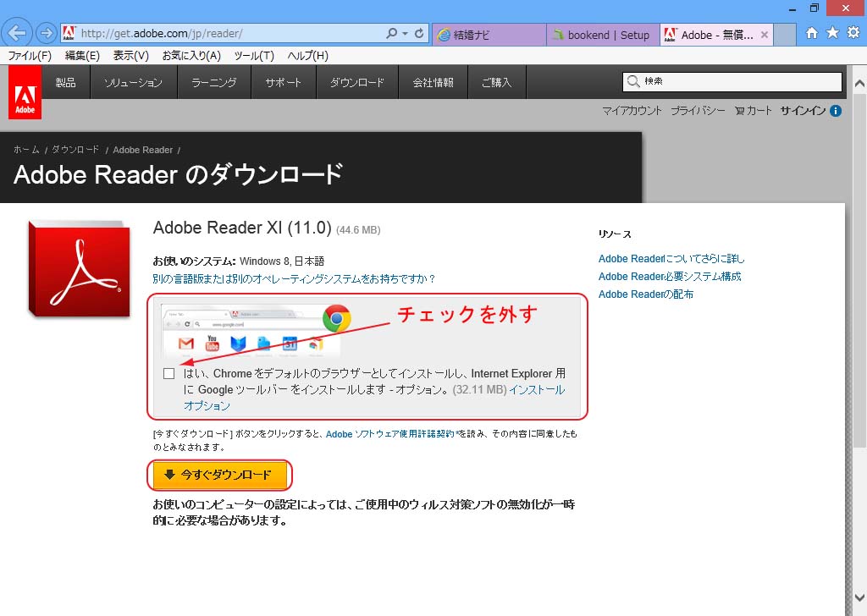867x616 pixels.
Task: Click the Home icon in the browser toolbar
Action: point(813,31)
